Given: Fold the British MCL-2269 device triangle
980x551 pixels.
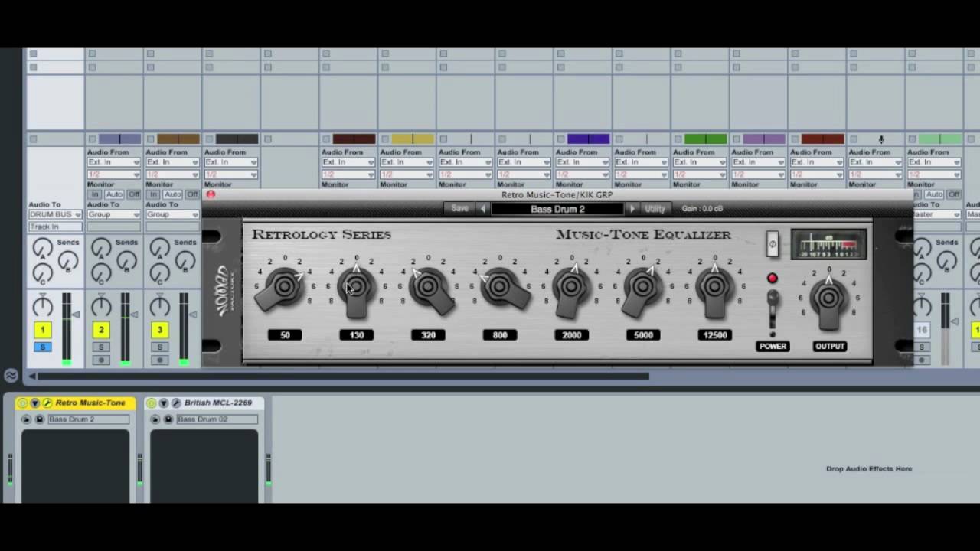Looking at the screenshot, I should [164, 403].
